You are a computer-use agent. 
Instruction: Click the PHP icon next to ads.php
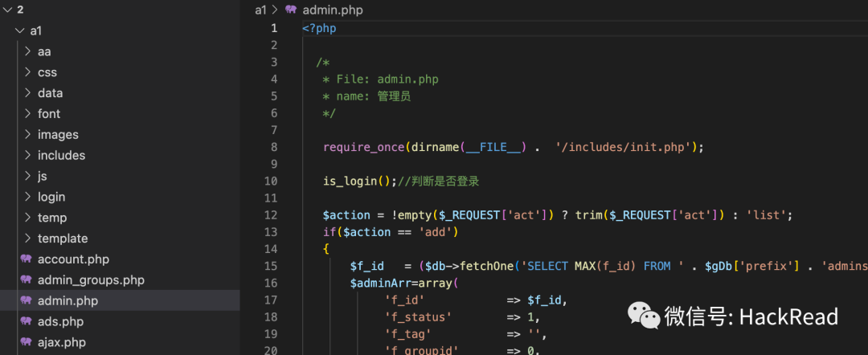[26, 321]
